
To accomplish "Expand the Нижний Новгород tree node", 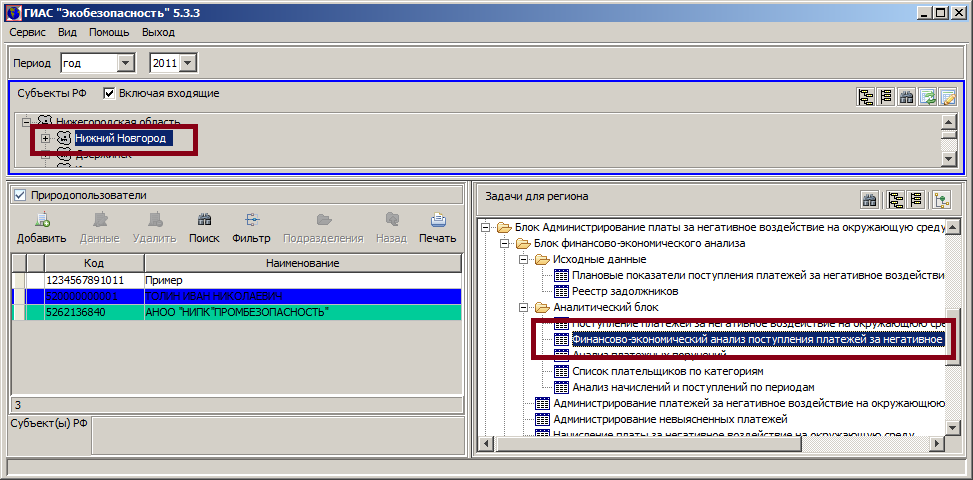I will pyautogui.click(x=45, y=138).
